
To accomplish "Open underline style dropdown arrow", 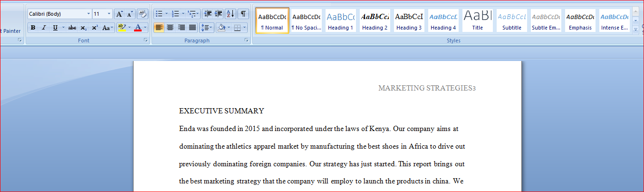I will coord(63,28).
